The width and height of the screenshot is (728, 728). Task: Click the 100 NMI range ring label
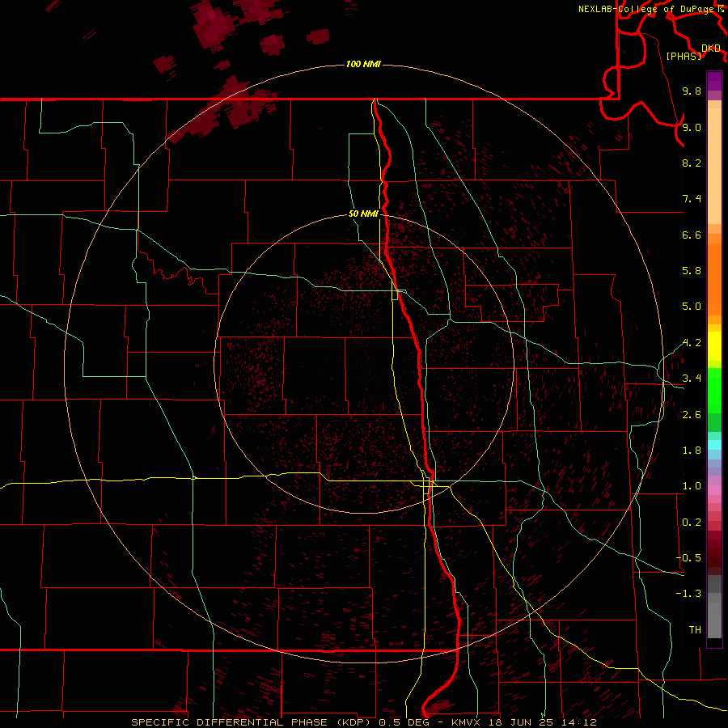coord(363,64)
